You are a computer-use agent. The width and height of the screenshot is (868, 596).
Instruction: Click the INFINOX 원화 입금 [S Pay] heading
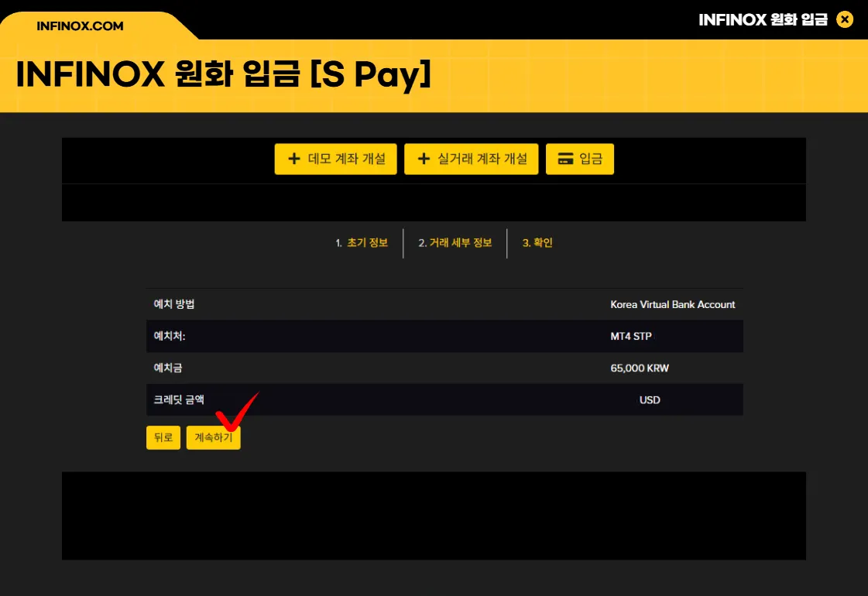[x=224, y=74]
